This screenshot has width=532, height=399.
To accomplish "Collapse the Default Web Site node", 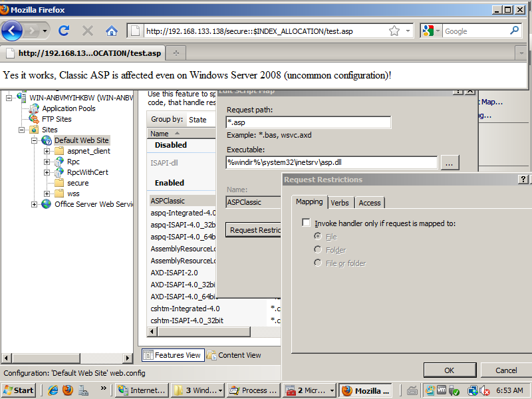I will coord(35,140).
